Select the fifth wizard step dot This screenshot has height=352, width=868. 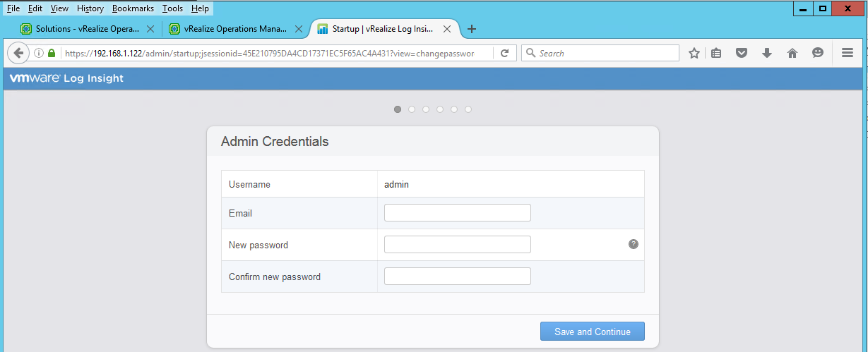(x=454, y=109)
